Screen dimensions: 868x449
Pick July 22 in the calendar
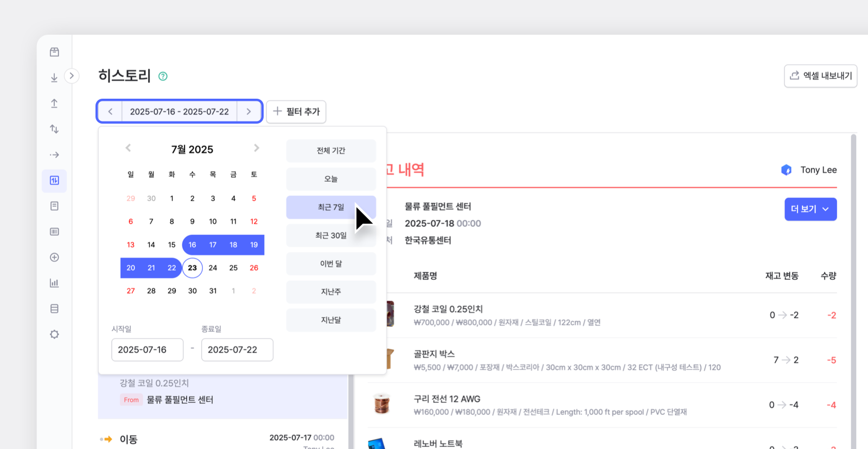[x=172, y=268]
